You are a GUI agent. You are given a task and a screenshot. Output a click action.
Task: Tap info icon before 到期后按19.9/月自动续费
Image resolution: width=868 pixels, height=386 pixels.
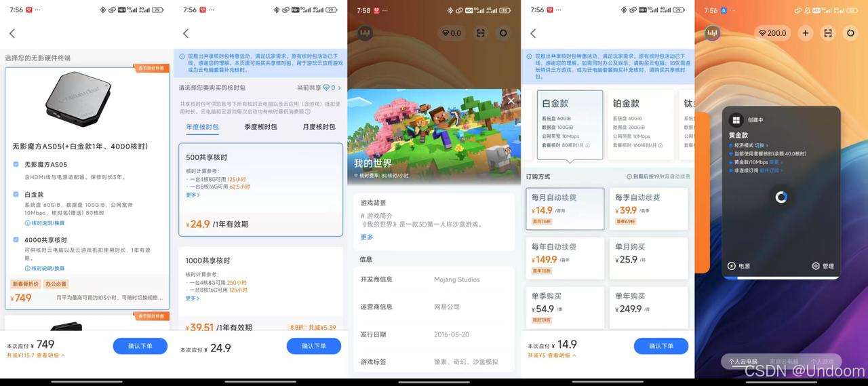coord(629,176)
